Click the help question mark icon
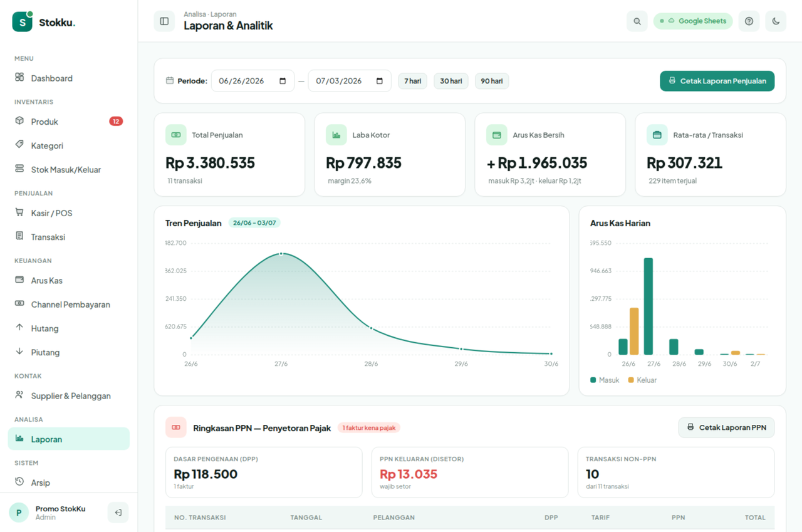This screenshot has height=532, width=802. pyautogui.click(x=749, y=21)
